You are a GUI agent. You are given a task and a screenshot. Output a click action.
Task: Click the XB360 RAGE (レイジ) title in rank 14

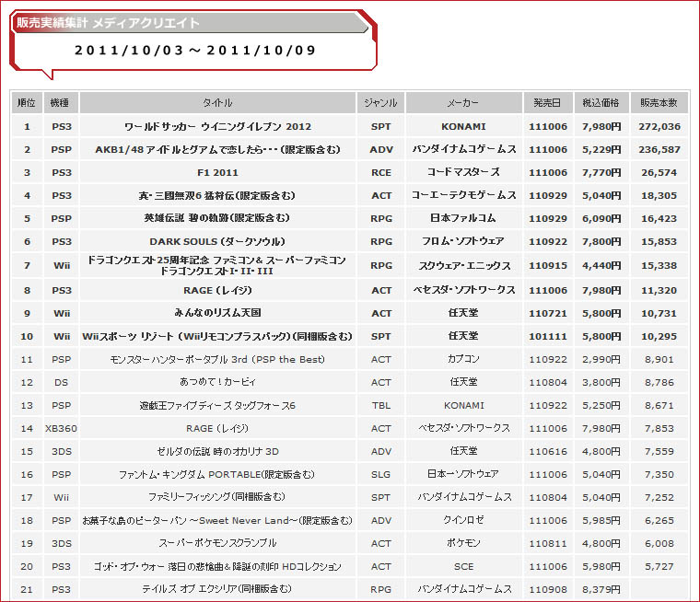(217, 428)
